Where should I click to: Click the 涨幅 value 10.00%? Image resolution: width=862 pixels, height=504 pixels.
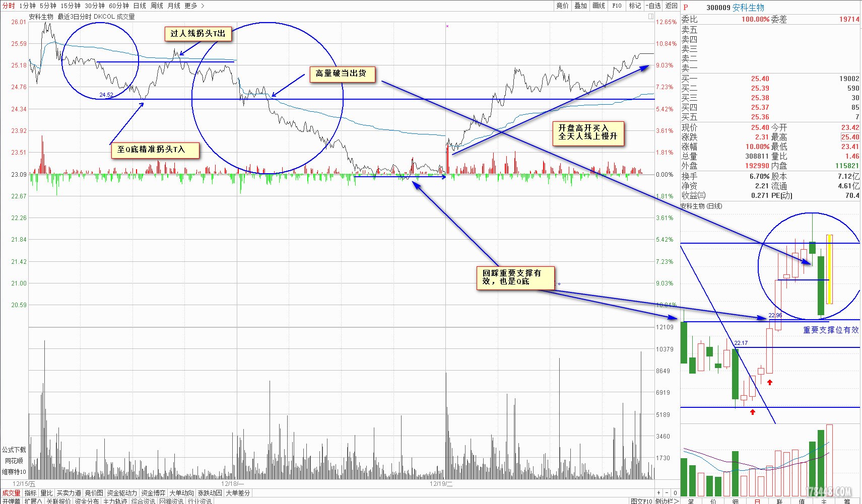[757, 147]
